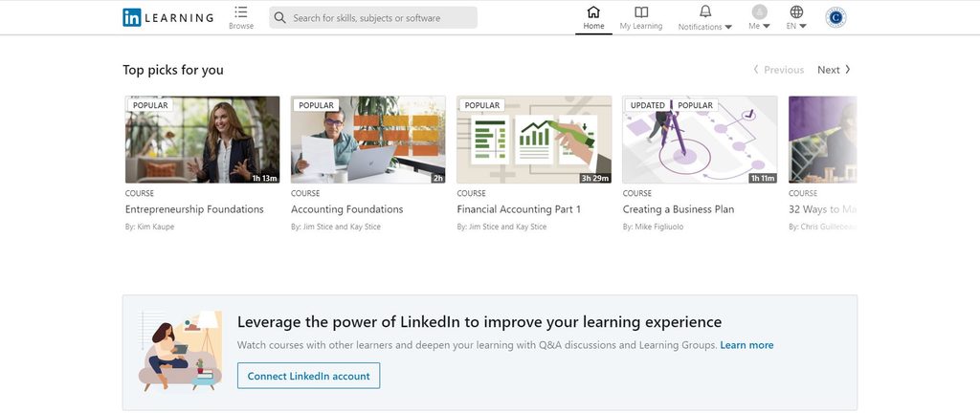Select Financial Accounting Part 1 thumbnail
Viewport: 980px width, 413px height.
[534, 140]
